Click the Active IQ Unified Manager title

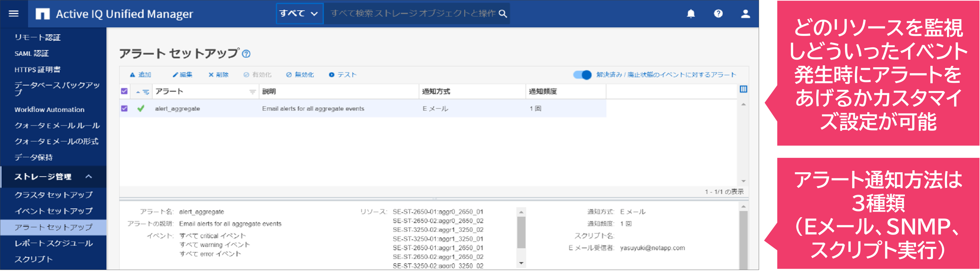(x=124, y=14)
